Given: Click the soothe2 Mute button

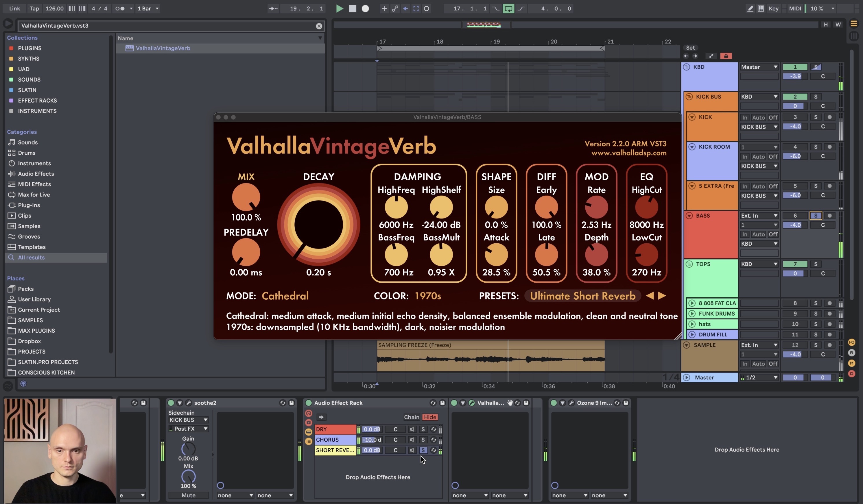Looking at the screenshot, I should click(188, 495).
